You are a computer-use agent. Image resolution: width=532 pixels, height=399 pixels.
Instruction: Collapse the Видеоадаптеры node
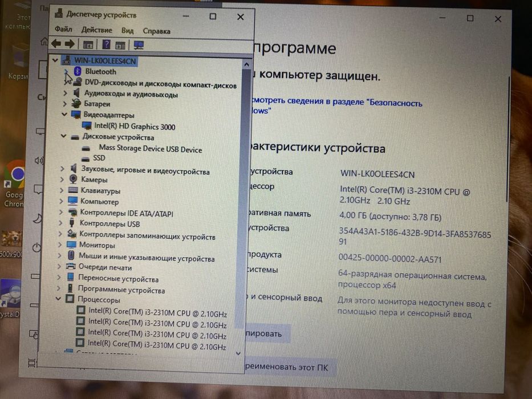click(64, 115)
